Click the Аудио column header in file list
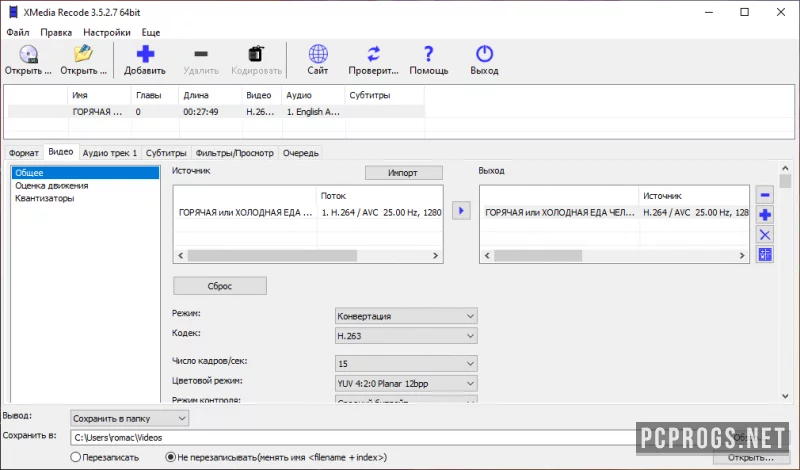This screenshot has width=800, height=470. (x=313, y=95)
